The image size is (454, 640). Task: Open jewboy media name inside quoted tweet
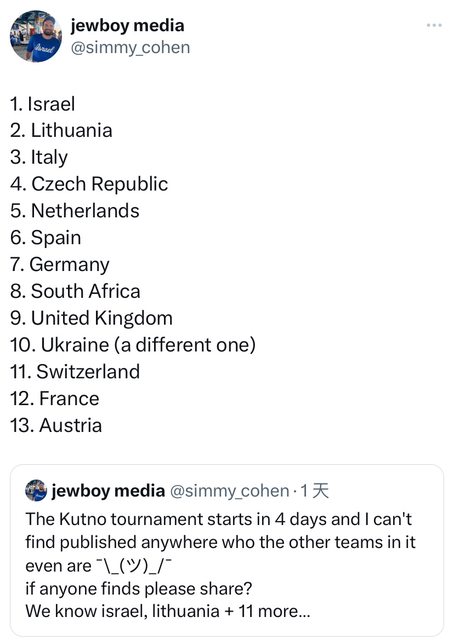pos(108,491)
